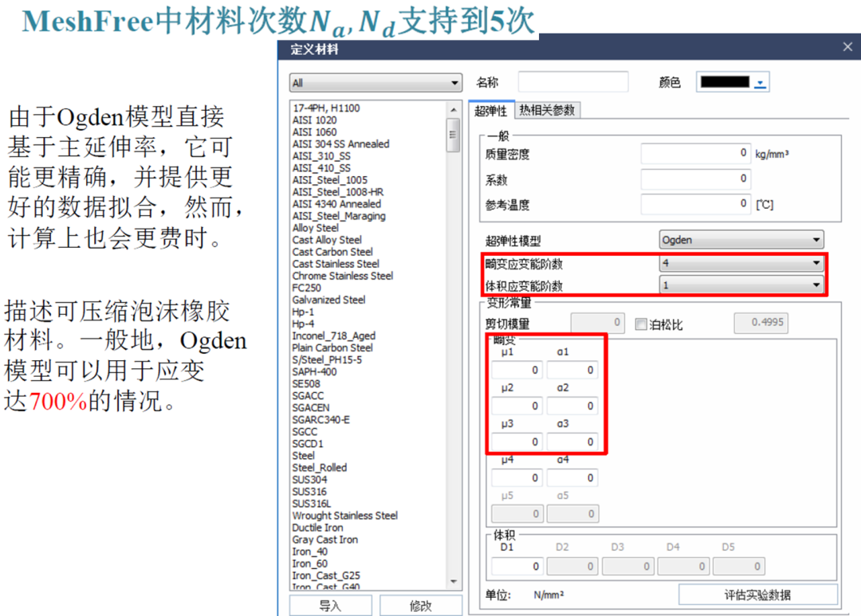Open the 体积应变能阶数 dropdown
The image size is (861, 616).
(x=741, y=284)
